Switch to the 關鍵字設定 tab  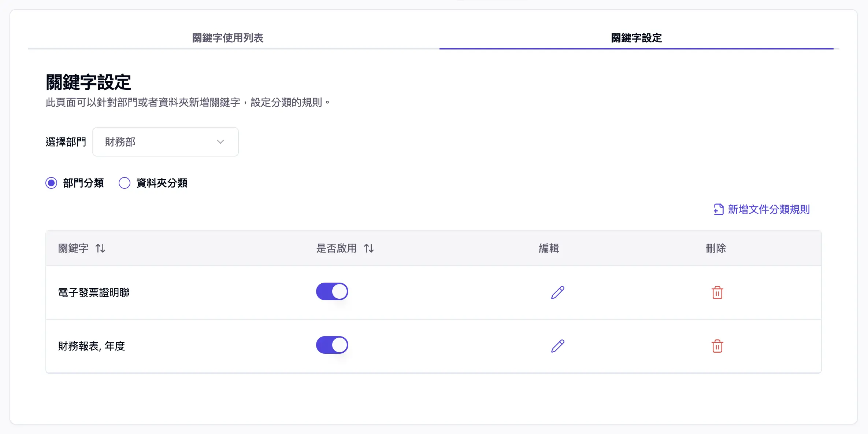coord(636,37)
